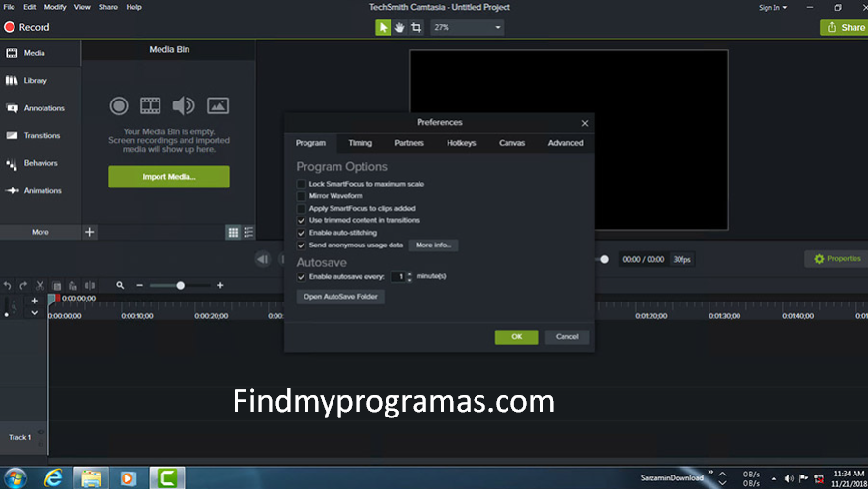Select the Pan hand tool
This screenshot has height=489, width=868.
tap(399, 27)
